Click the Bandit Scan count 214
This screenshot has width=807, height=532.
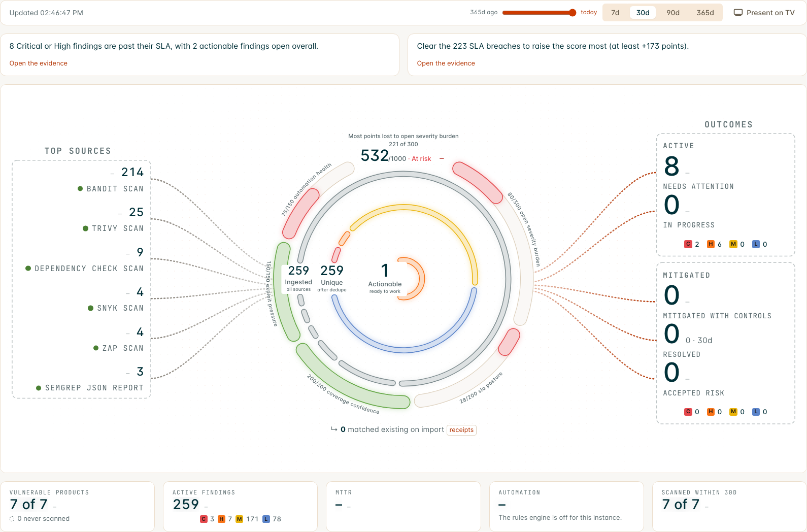coord(132,173)
